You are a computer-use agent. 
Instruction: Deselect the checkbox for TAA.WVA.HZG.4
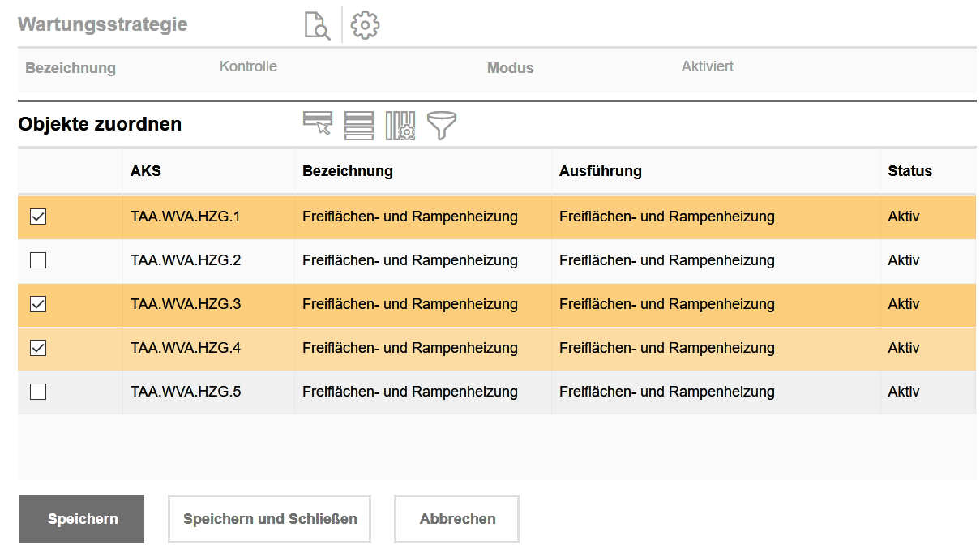tap(38, 348)
